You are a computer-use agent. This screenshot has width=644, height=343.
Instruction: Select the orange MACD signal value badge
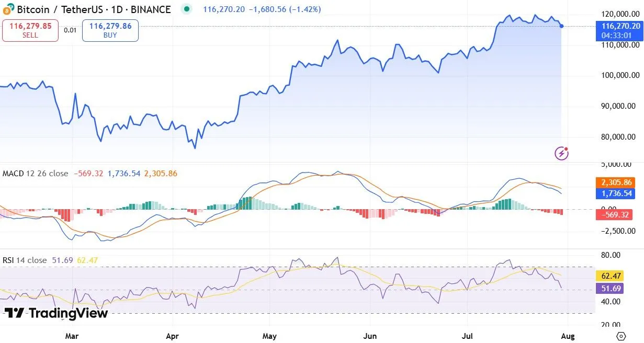[616, 182]
